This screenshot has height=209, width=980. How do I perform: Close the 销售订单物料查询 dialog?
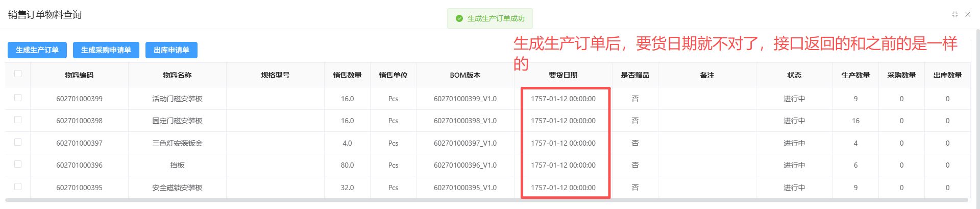(x=968, y=14)
